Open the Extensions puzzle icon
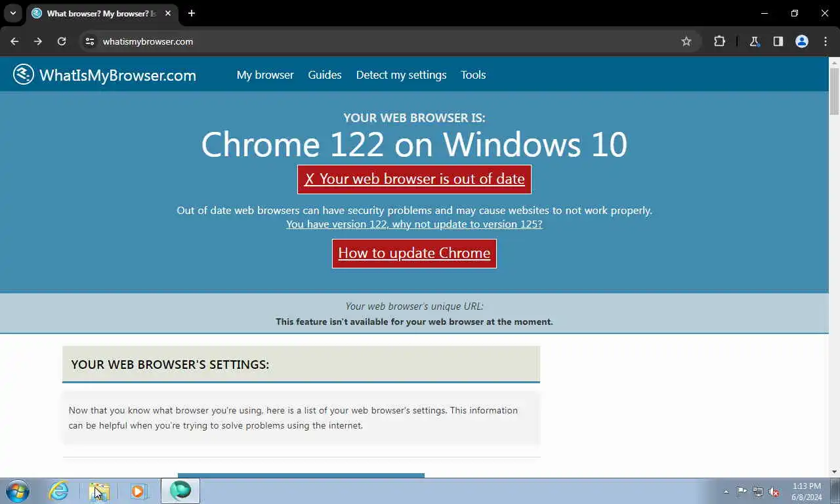Image resolution: width=840 pixels, height=504 pixels. point(720,41)
